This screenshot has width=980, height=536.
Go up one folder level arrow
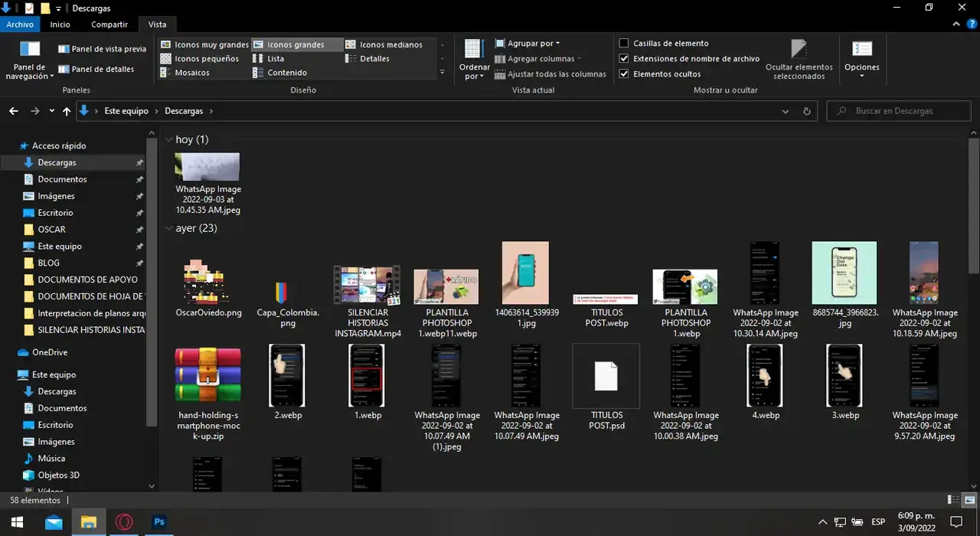coord(67,111)
